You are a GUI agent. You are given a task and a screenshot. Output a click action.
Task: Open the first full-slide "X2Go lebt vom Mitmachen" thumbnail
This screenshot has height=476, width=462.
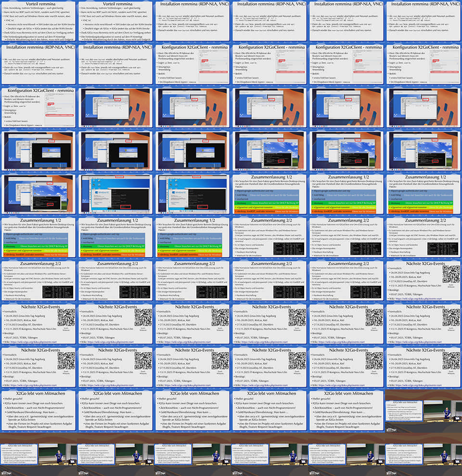[x=38, y=411]
